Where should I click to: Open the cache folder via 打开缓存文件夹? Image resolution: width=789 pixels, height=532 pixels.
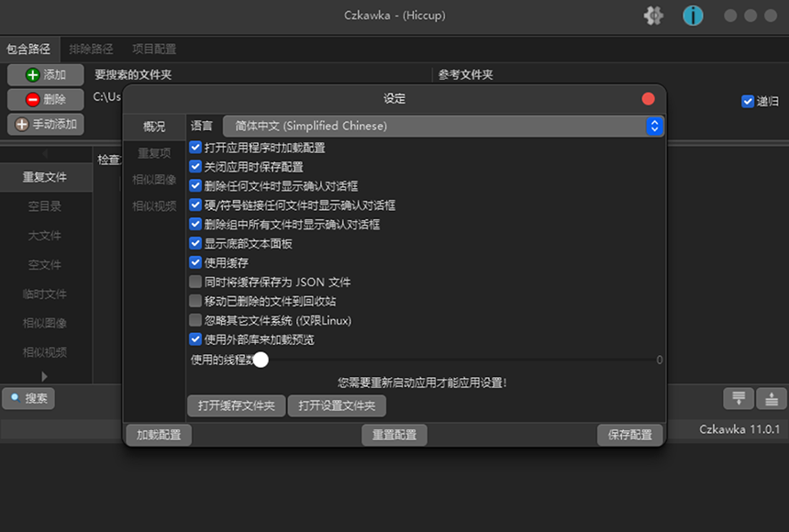[236, 406]
